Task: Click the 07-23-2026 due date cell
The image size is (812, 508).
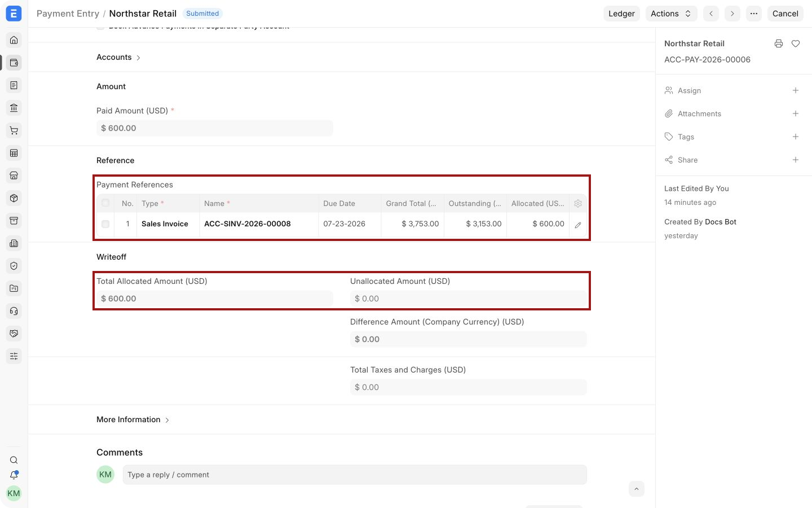Action: [x=350, y=224]
